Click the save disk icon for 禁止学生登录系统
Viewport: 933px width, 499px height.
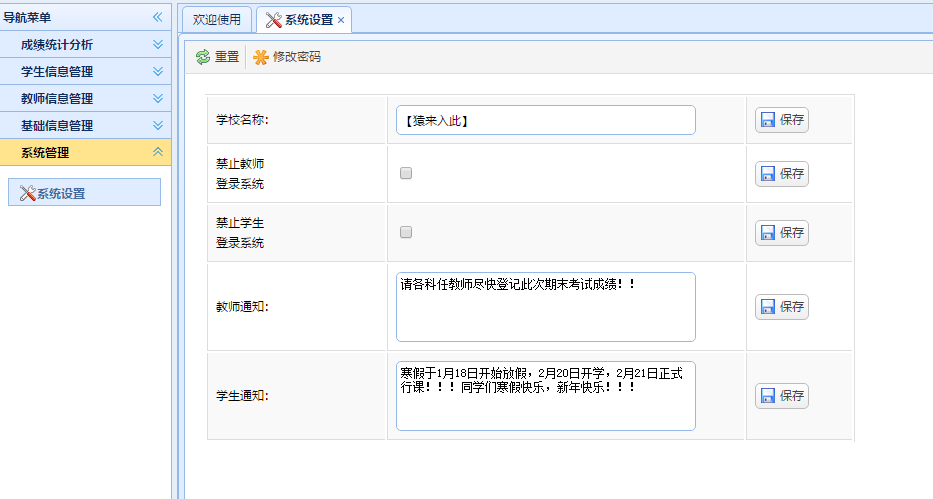coord(768,233)
